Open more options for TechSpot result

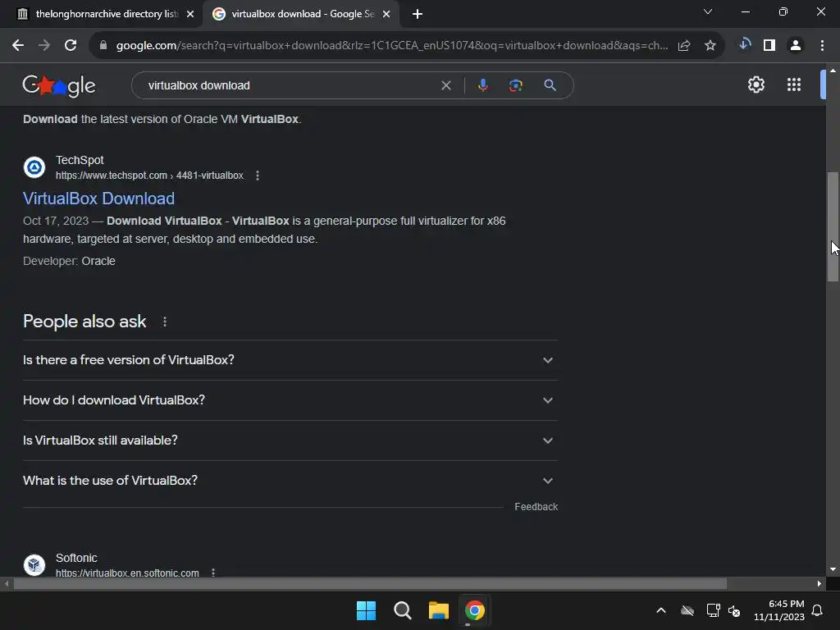pos(258,176)
